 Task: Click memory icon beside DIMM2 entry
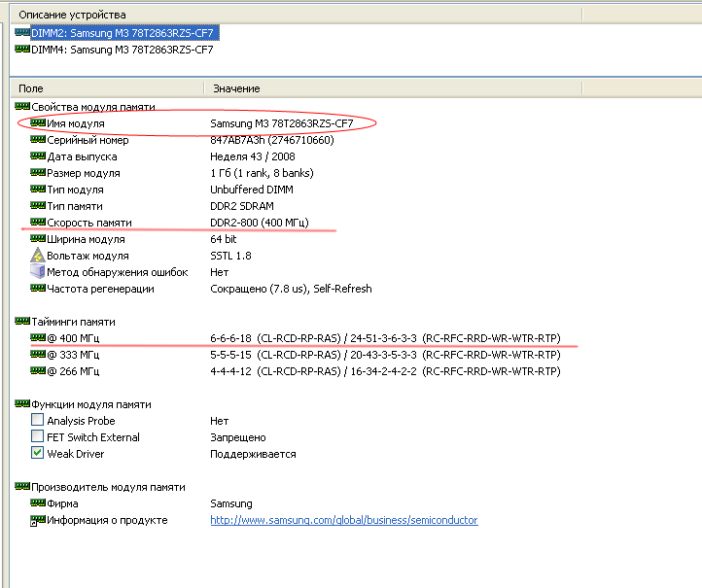[22, 32]
